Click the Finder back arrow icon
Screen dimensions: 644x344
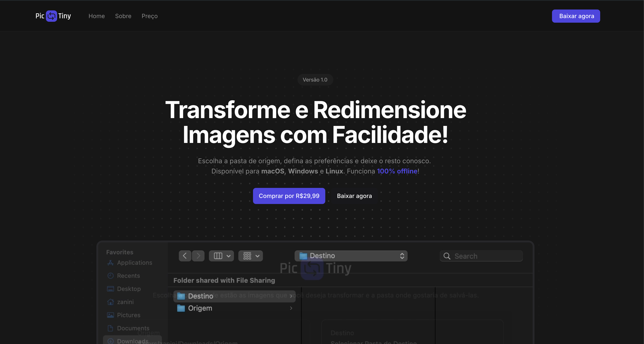185,256
